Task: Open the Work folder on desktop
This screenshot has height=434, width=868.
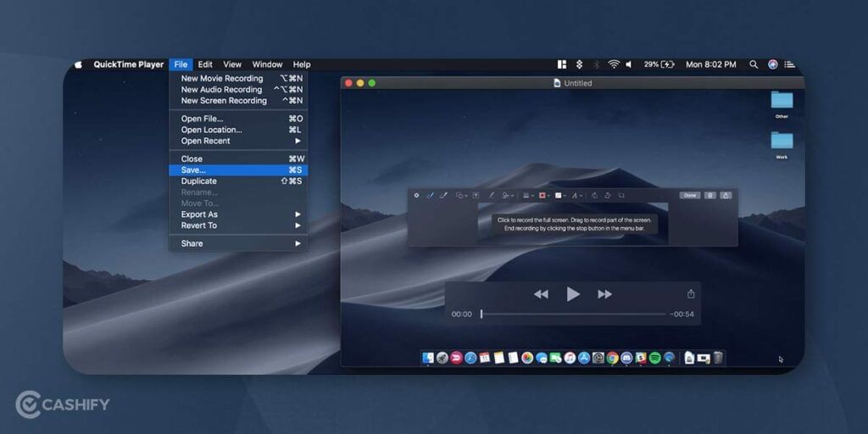Action: point(782,144)
